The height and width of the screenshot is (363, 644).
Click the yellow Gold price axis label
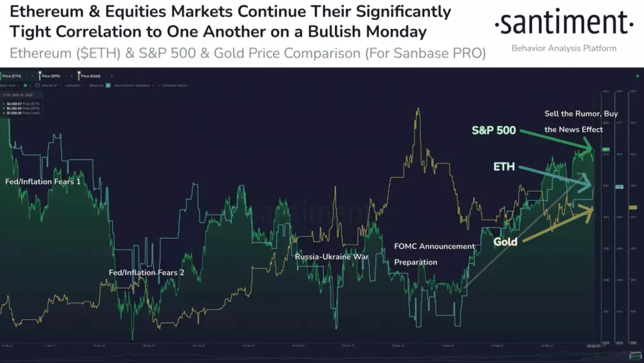632,207
